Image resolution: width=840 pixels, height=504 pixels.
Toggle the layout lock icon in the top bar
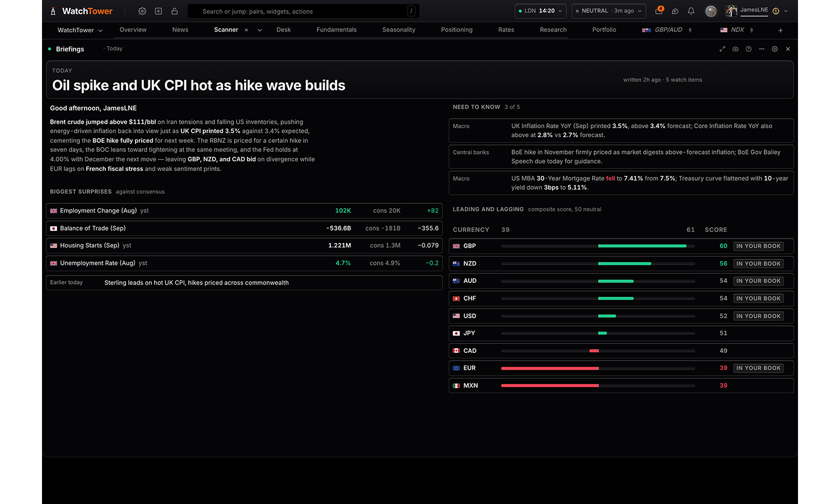(x=175, y=11)
